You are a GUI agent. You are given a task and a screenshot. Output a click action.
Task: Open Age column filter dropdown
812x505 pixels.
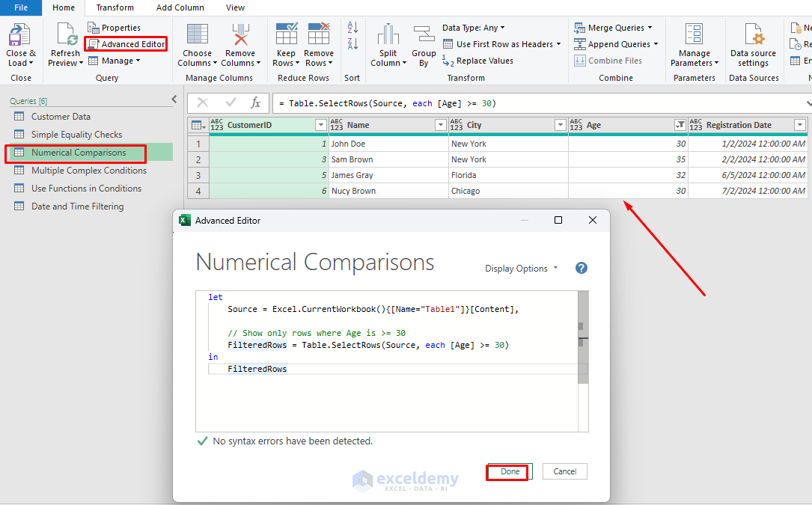coord(680,125)
